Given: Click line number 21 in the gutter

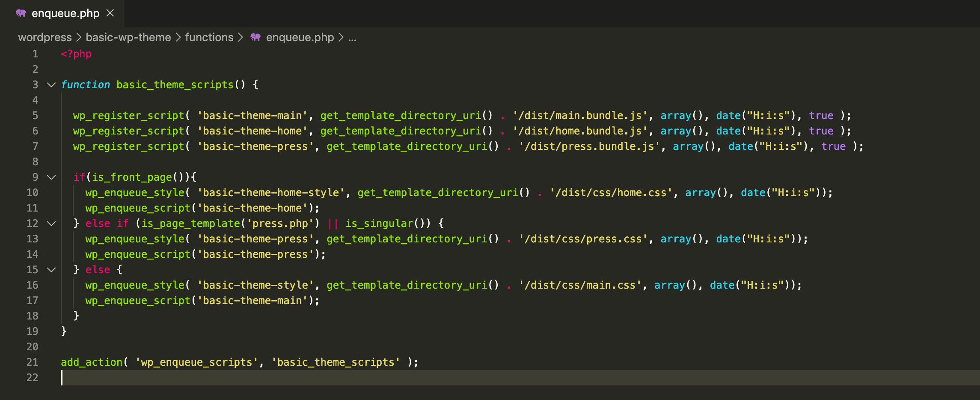Looking at the screenshot, I should (x=33, y=362).
